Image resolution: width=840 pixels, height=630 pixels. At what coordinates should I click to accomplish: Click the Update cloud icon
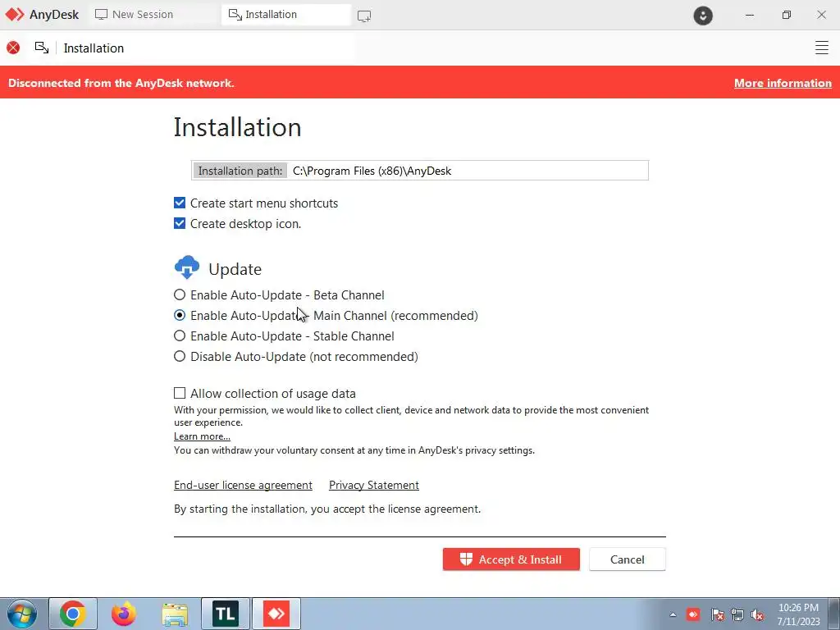[x=187, y=267]
